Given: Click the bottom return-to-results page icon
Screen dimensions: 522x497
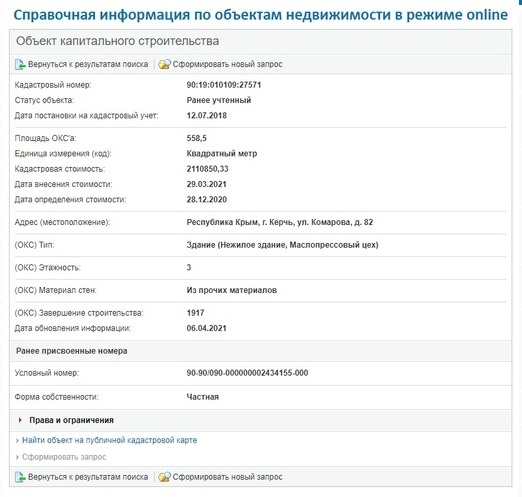Looking at the screenshot, I should 20,477.
